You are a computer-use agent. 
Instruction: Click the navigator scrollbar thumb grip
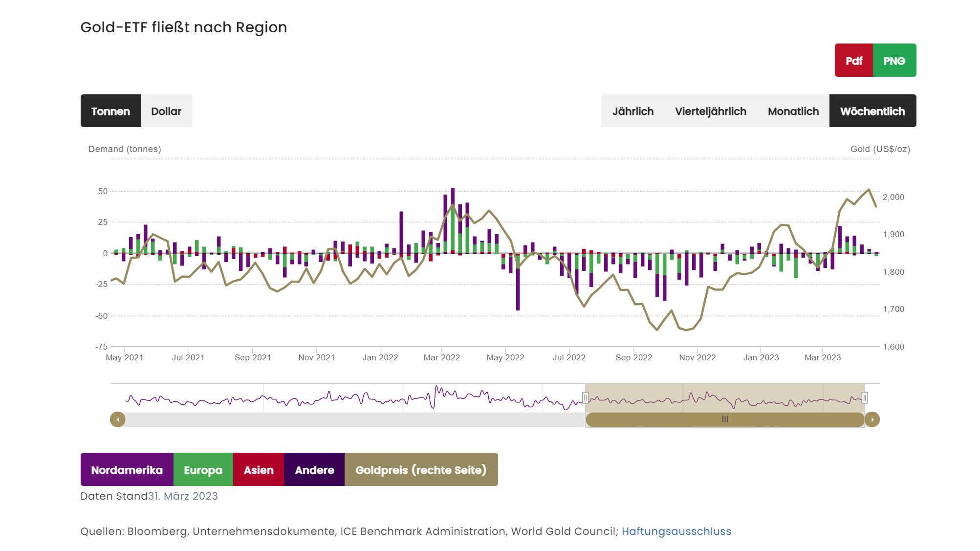click(x=725, y=419)
